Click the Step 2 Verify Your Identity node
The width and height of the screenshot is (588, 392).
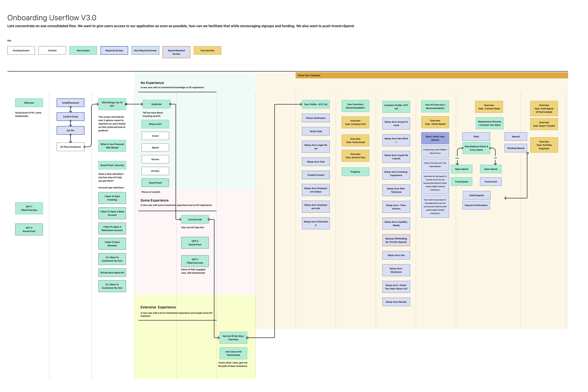click(435, 138)
